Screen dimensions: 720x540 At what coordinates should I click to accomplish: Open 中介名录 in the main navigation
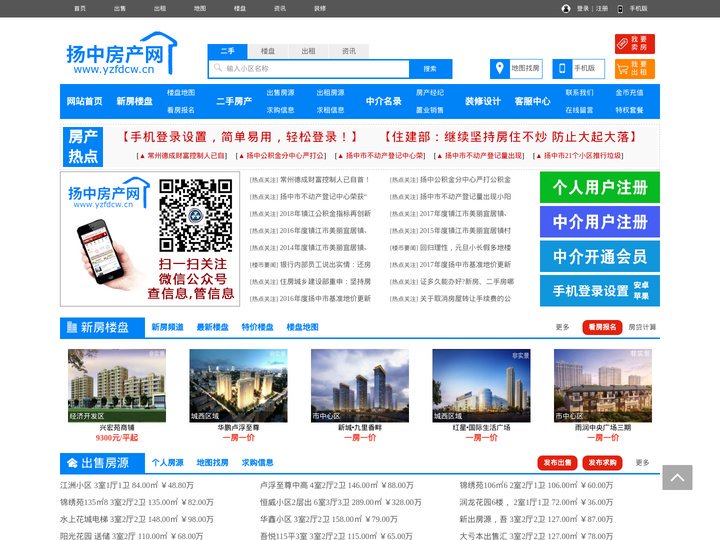click(x=384, y=101)
